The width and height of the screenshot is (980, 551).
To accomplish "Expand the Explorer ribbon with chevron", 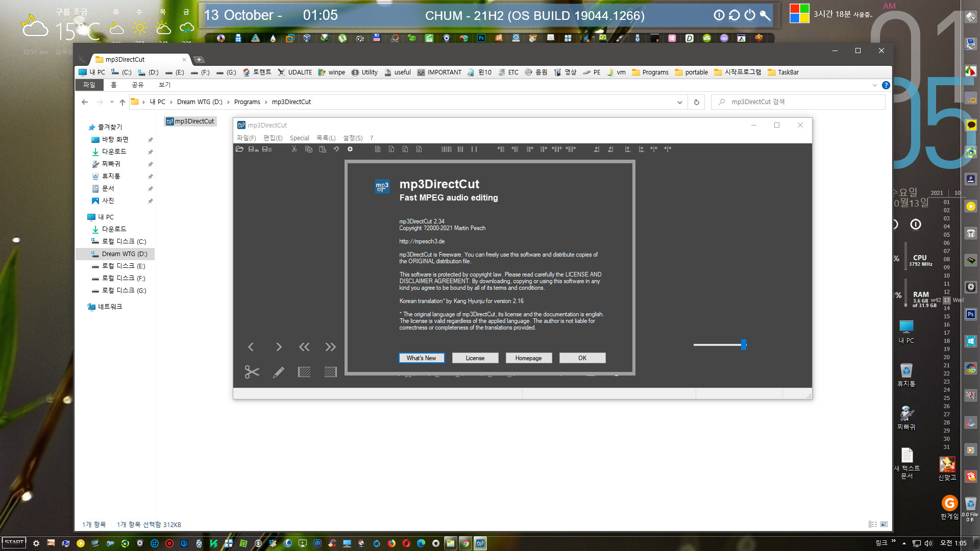I will [874, 85].
